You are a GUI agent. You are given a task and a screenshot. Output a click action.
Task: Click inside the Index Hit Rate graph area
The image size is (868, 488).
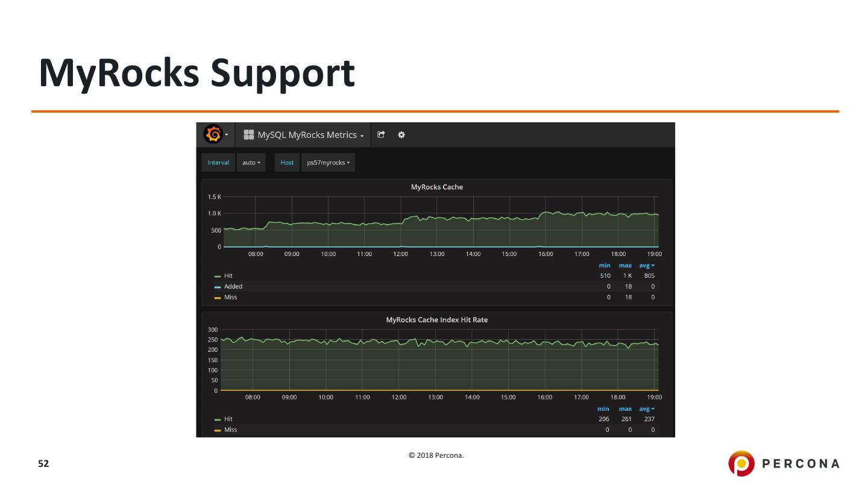[x=439, y=360]
